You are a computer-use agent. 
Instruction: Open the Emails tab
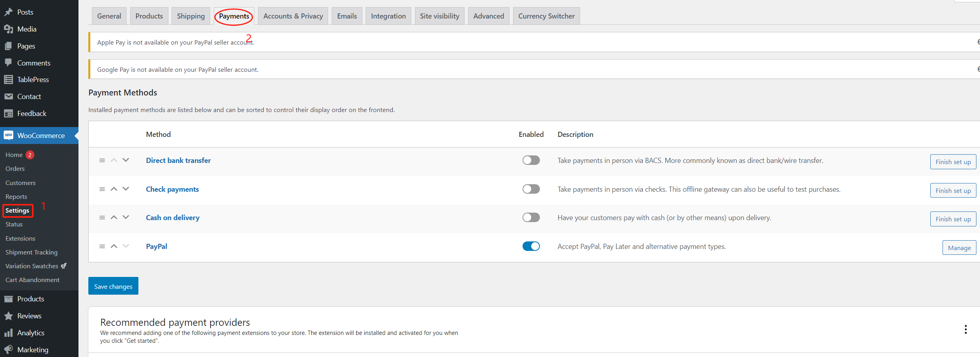(x=347, y=16)
